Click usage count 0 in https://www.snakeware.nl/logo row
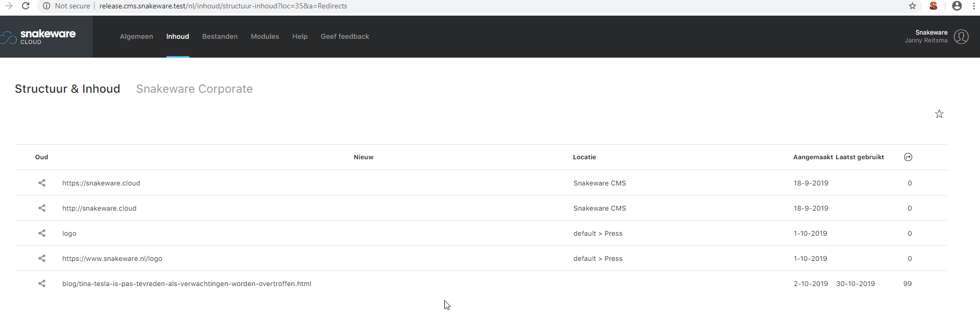The height and width of the screenshot is (329, 980). click(910, 258)
